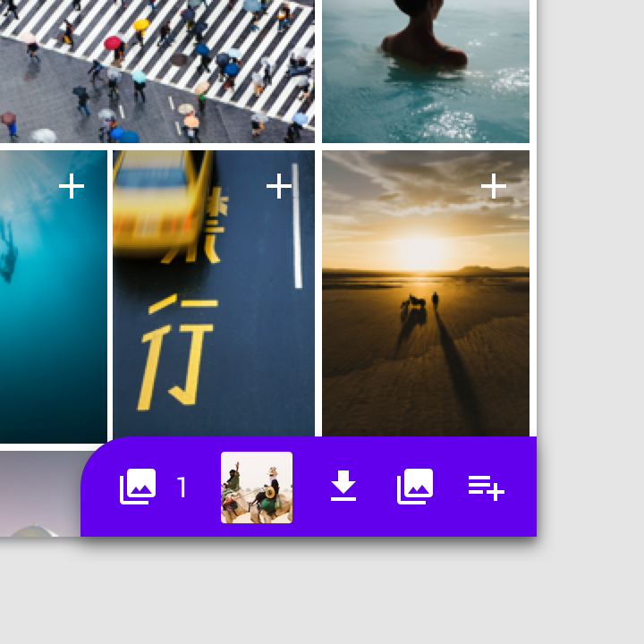Image resolution: width=644 pixels, height=644 pixels.
Task: Click the photo library icon next to download
Action: tap(415, 487)
